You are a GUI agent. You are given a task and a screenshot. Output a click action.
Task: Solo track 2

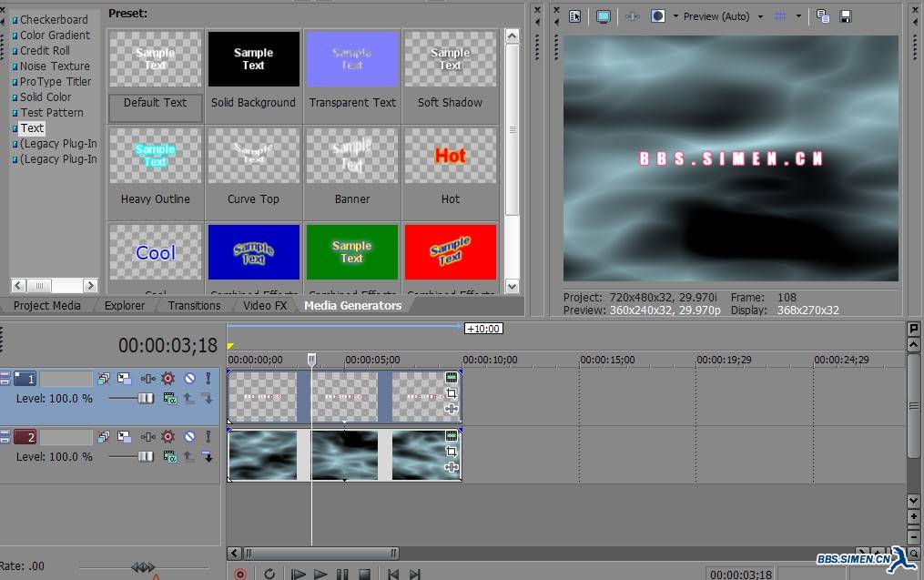click(x=208, y=437)
